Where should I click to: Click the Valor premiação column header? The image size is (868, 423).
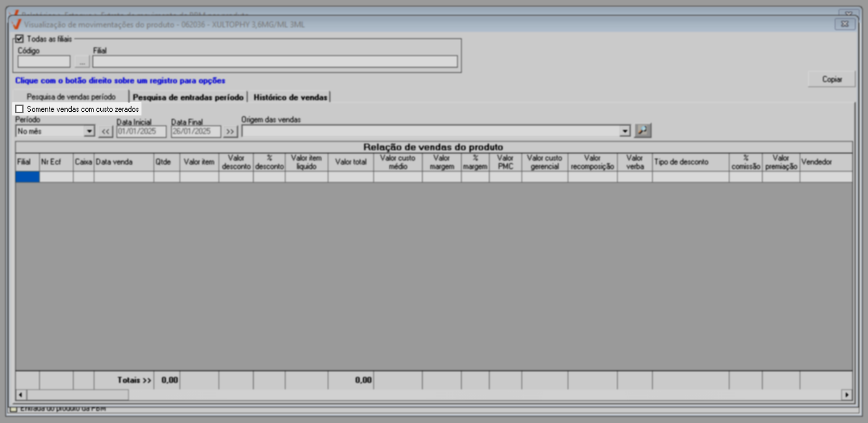click(781, 162)
